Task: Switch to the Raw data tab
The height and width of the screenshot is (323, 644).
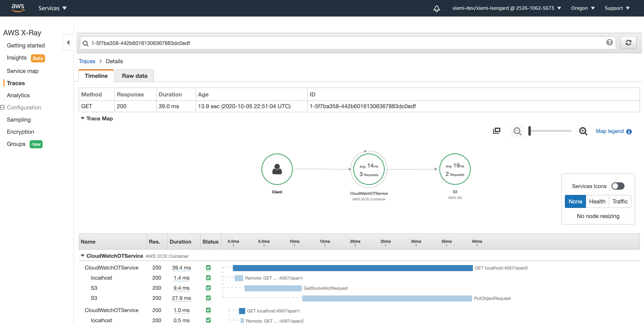Action: (135, 76)
